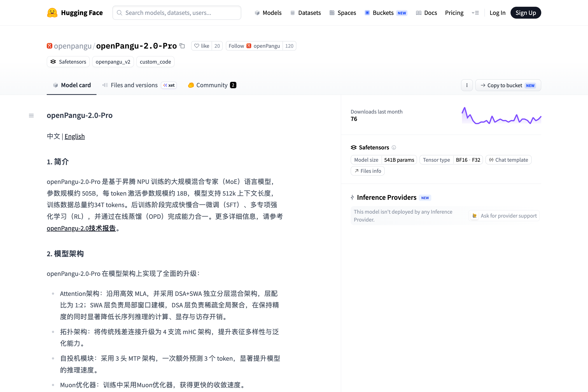Click the openpangu namespace link

point(73,46)
